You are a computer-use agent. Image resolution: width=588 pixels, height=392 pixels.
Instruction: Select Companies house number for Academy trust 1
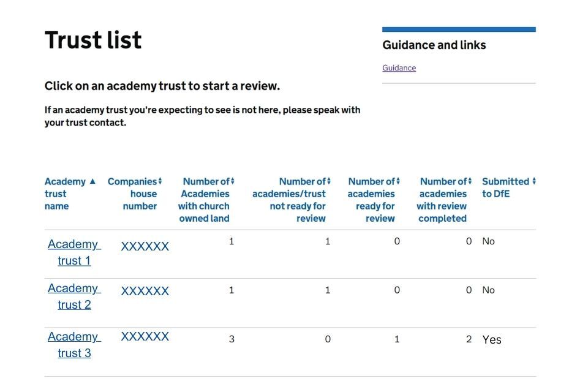click(x=145, y=247)
